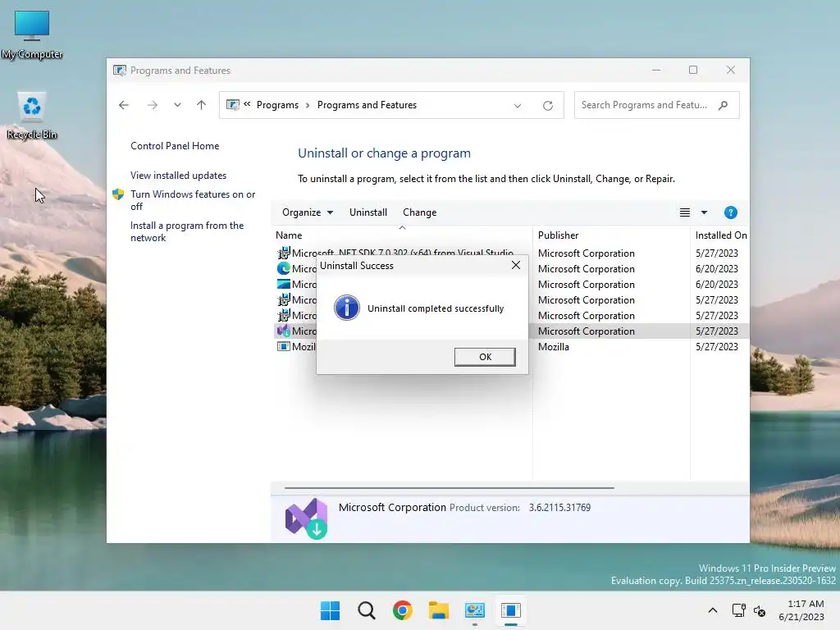Click the shield icon beside Windows features
The width and height of the screenshot is (840, 630).
pos(118,194)
